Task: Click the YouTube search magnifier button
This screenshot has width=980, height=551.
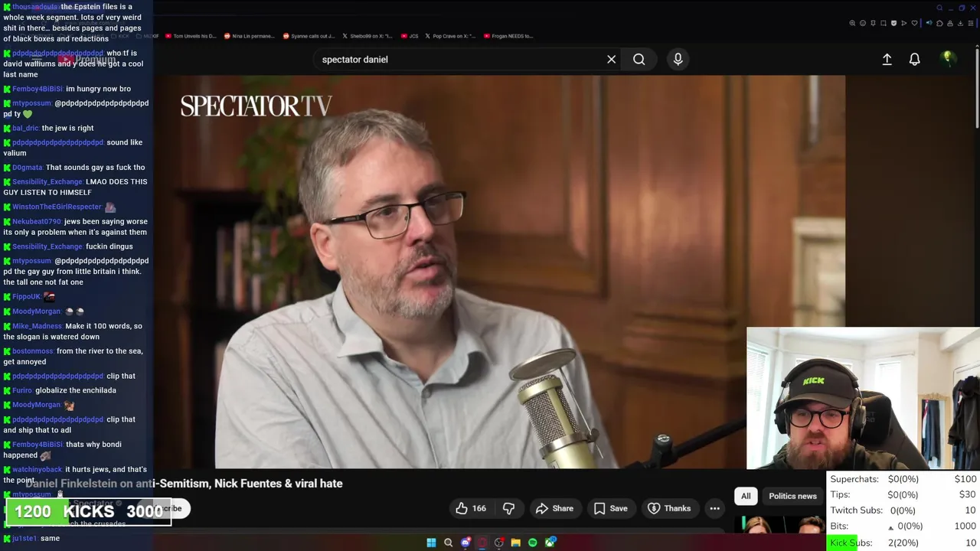Action: pos(639,59)
